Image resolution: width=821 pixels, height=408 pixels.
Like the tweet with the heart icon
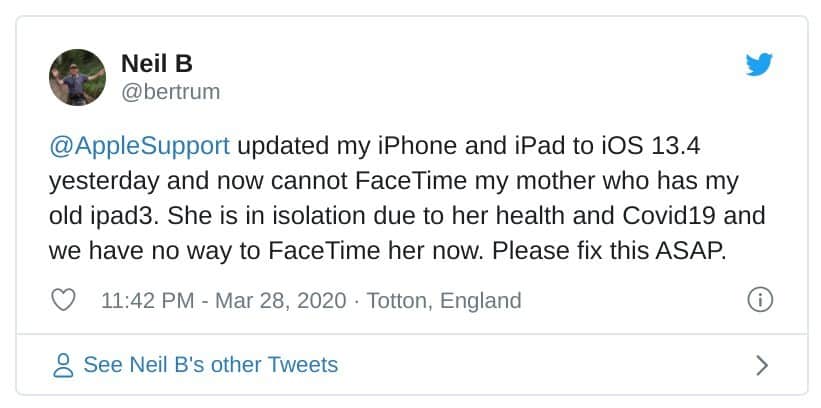pyautogui.click(x=63, y=299)
